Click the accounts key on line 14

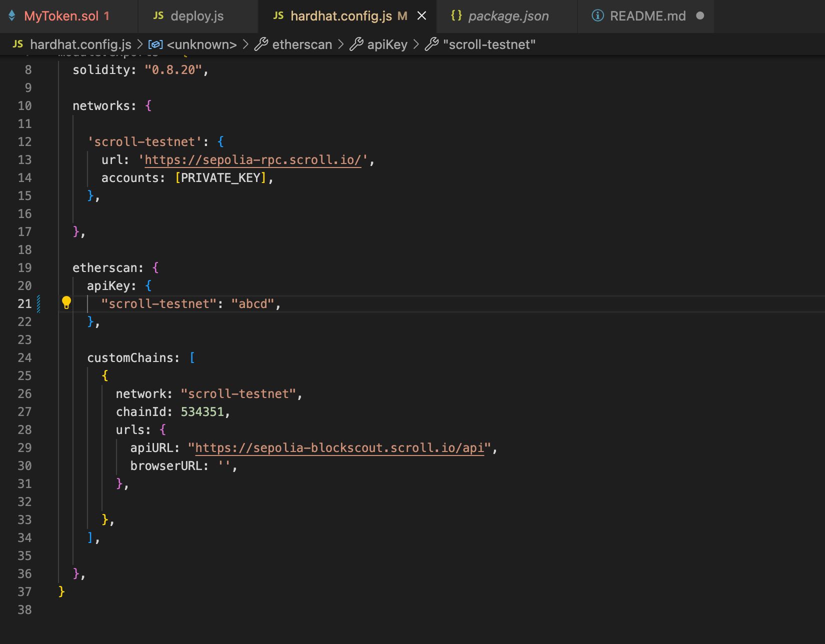pos(130,178)
